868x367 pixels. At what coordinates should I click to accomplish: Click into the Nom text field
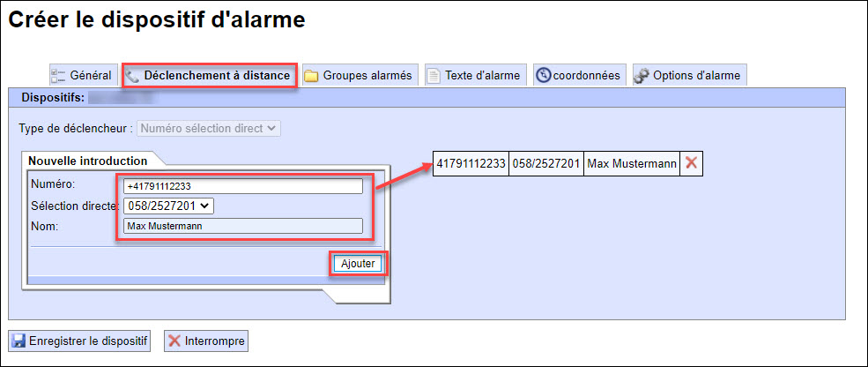pyautogui.click(x=242, y=226)
